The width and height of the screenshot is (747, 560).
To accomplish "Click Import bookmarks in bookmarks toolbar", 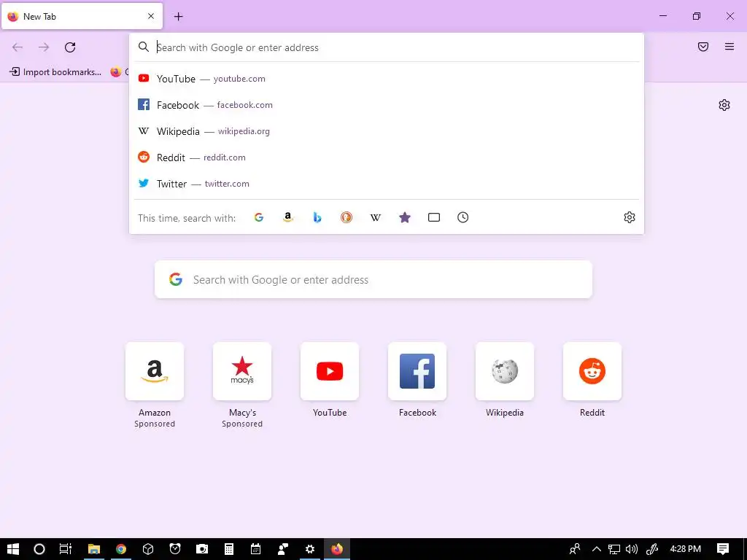I will (55, 72).
